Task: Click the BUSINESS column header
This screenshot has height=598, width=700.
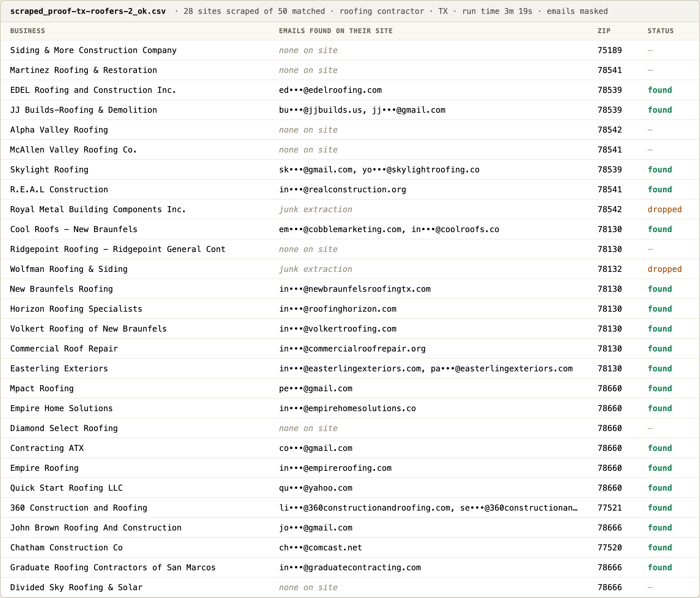Action: 27,31
